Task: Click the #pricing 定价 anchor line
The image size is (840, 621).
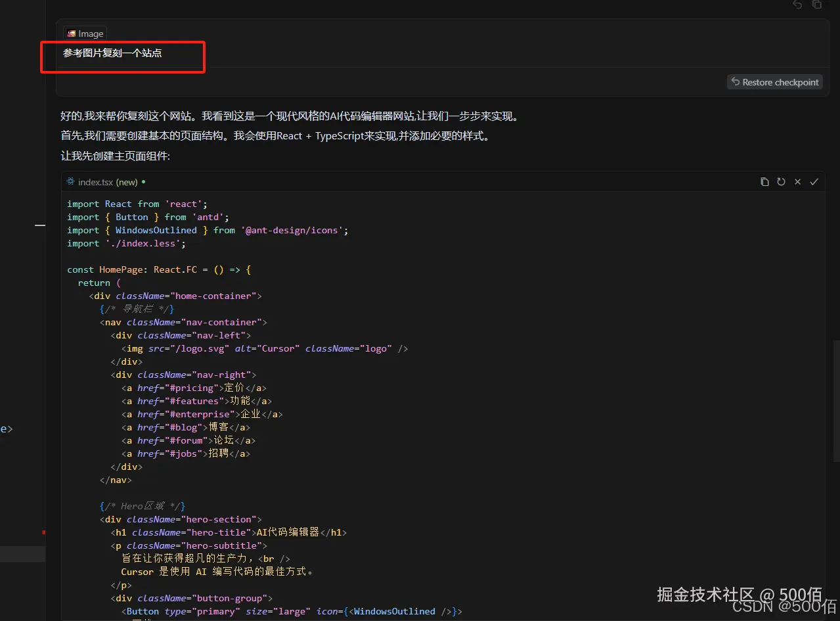Action: [194, 388]
